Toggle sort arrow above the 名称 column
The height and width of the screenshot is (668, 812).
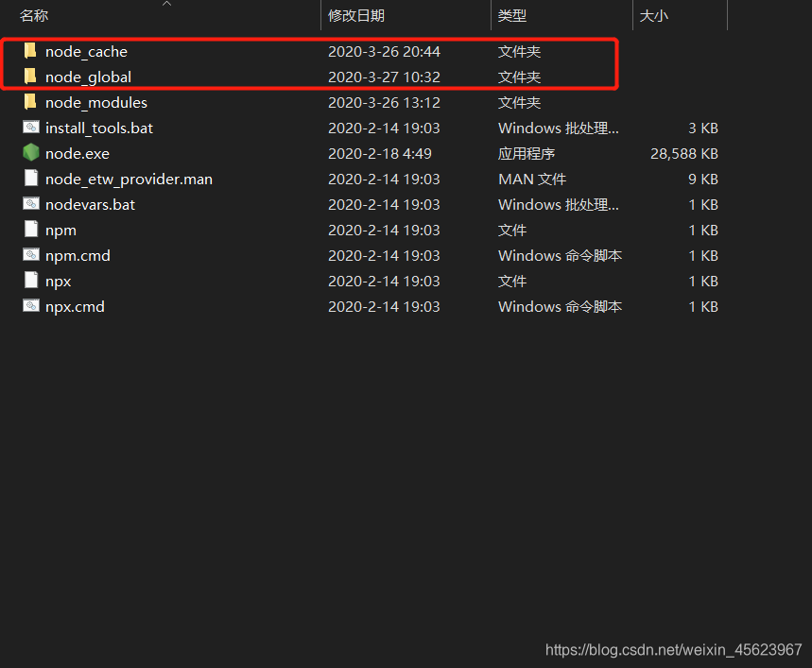(166, 4)
